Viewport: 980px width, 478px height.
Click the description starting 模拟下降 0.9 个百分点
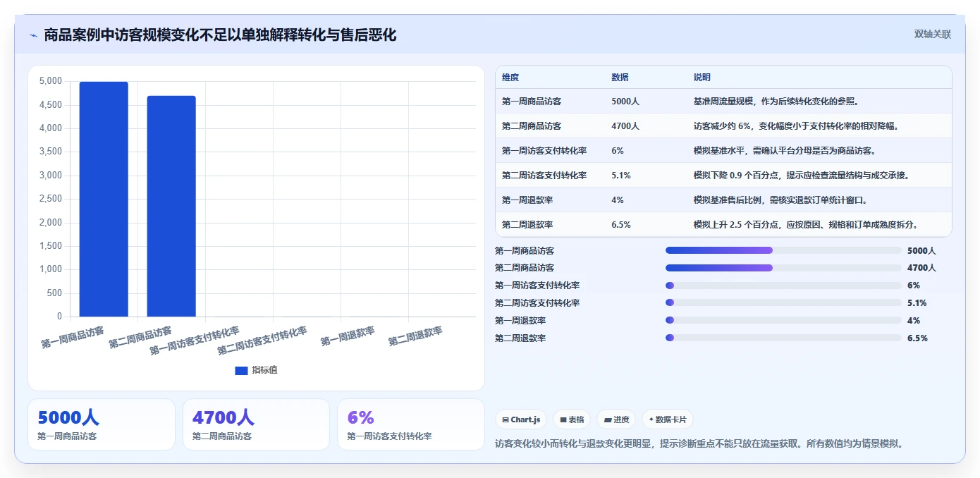point(802,176)
